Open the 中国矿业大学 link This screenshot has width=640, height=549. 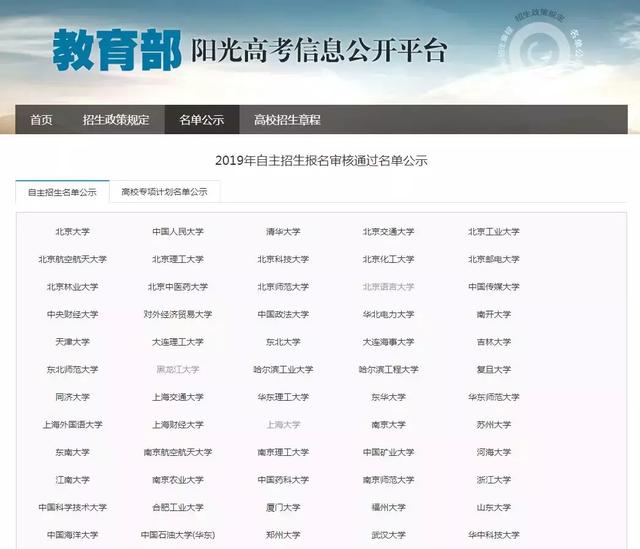[388, 452]
